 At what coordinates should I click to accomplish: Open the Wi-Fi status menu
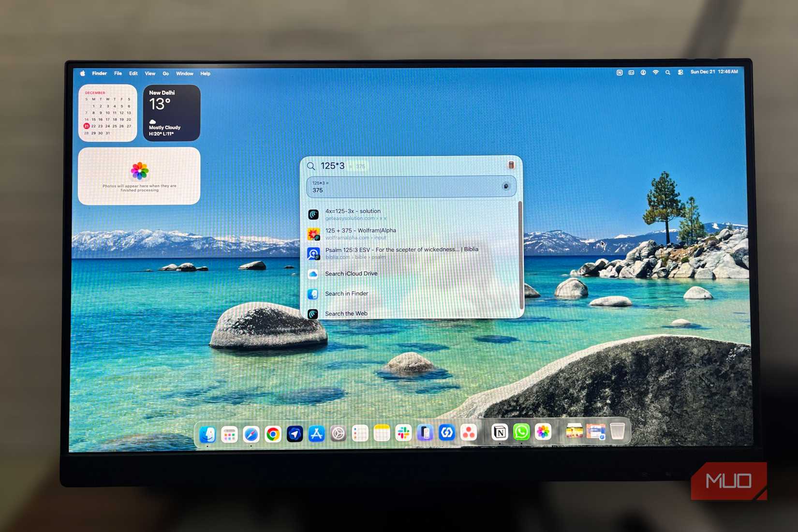pos(656,72)
